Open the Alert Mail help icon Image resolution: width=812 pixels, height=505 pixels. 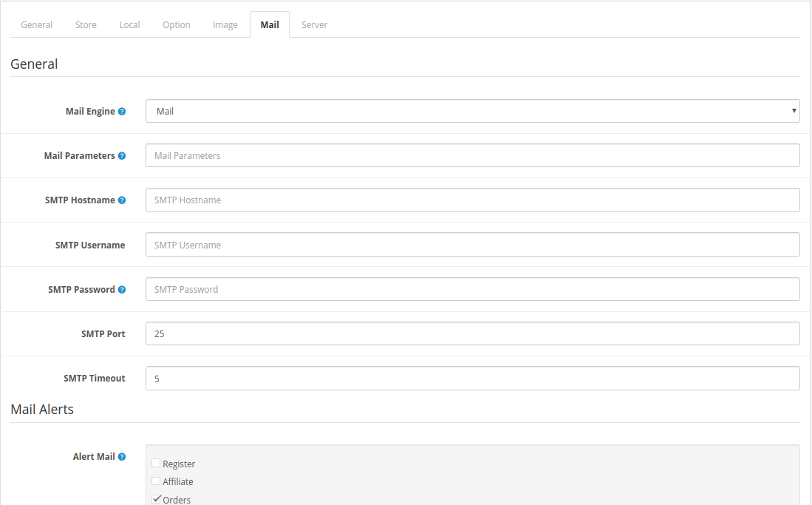[x=122, y=457]
